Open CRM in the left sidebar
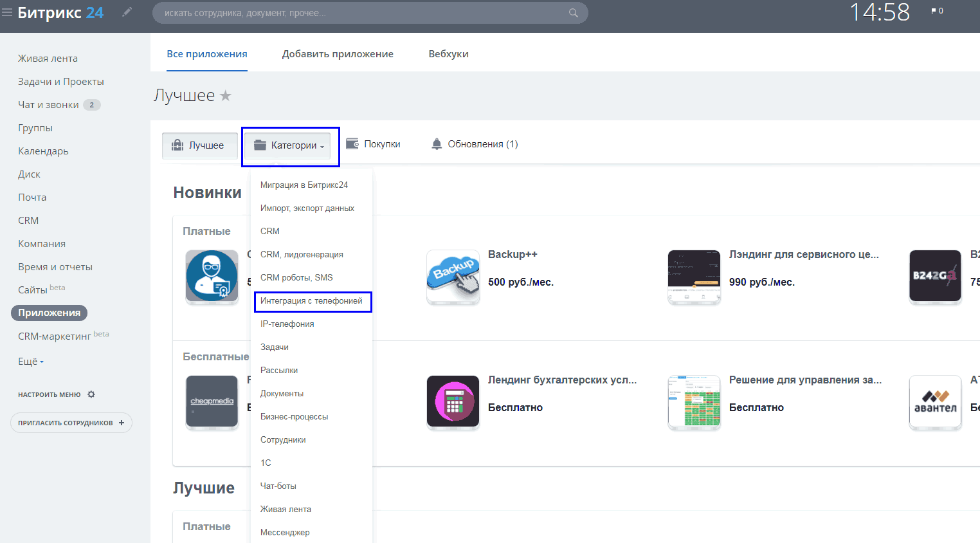The height and width of the screenshot is (543, 980). (x=28, y=220)
